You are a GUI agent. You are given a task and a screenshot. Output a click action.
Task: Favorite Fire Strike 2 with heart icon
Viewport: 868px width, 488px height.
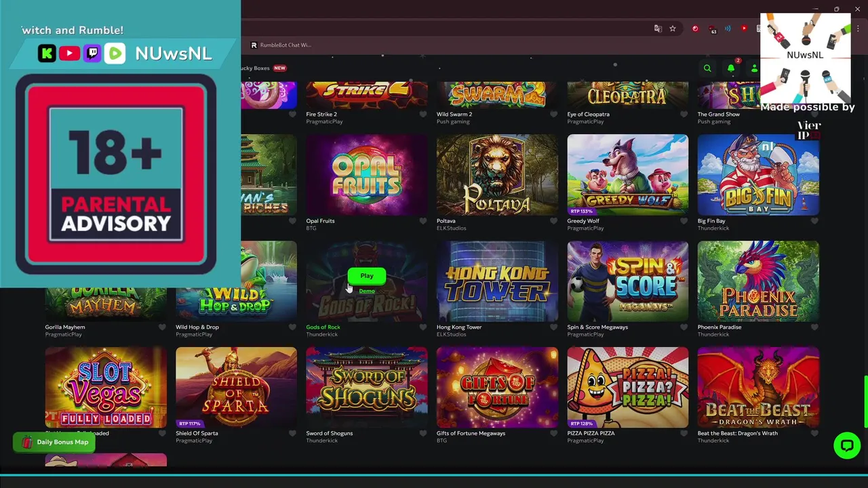click(423, 115)
